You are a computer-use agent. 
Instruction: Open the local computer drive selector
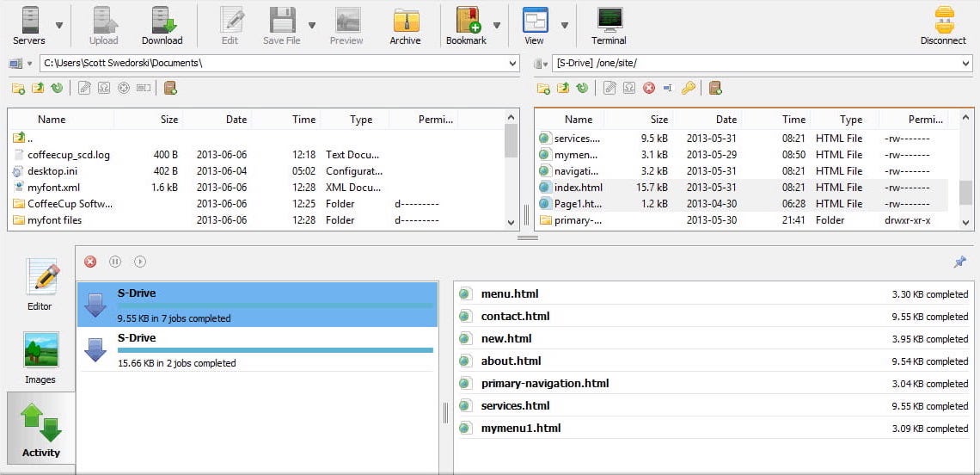20,64
